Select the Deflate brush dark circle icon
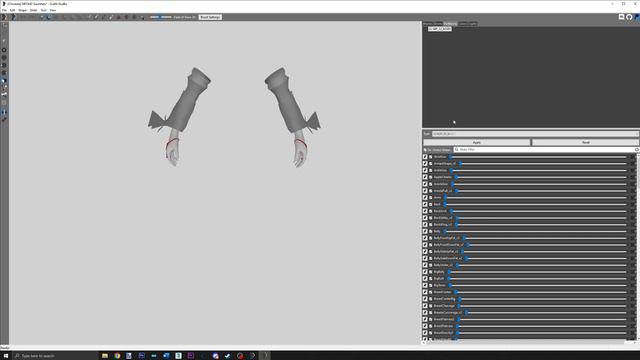Image resolution: width=640 pixels, height=360 pixels. click(x=4, y=58)
